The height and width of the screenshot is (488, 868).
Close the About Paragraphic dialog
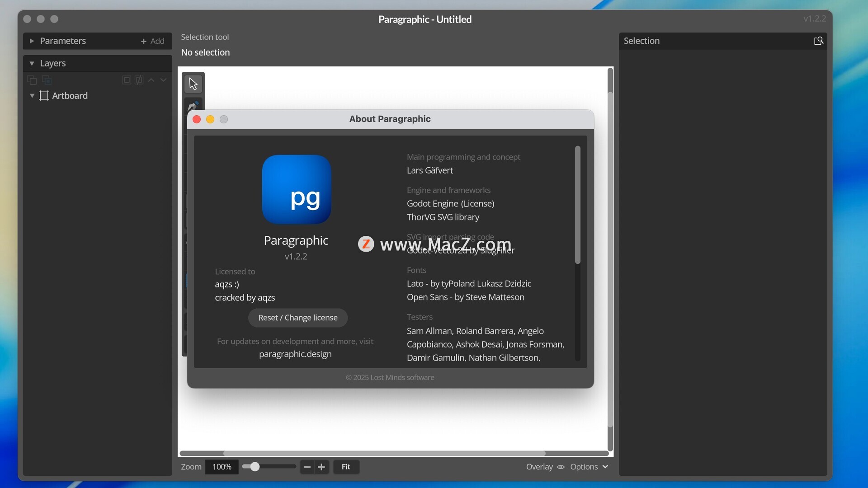pyautogui.click(x=197, y=119)
